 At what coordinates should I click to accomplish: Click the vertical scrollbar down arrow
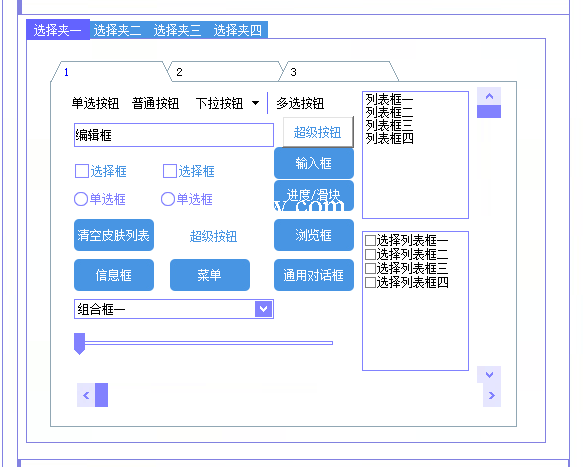489,374
